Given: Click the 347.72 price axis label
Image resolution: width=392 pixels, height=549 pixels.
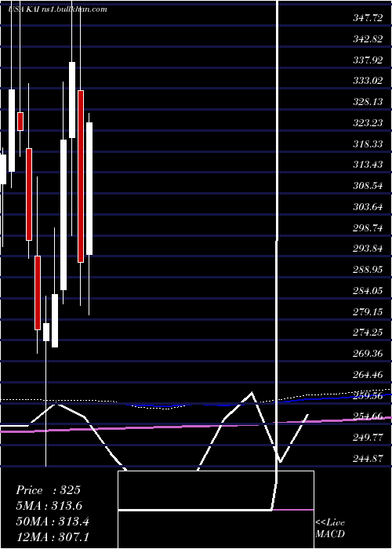Looking at the screenshot, I should coord(368,18).
